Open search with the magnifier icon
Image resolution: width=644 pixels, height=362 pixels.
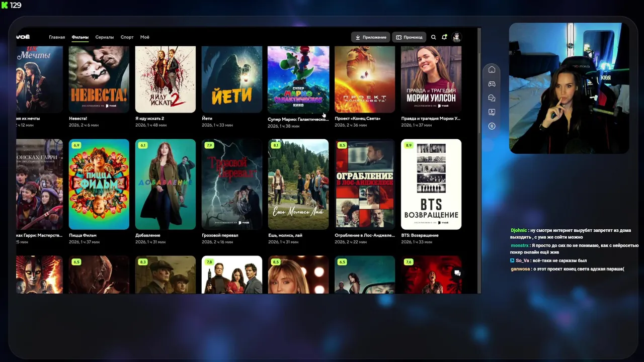(x=433, y=37)
